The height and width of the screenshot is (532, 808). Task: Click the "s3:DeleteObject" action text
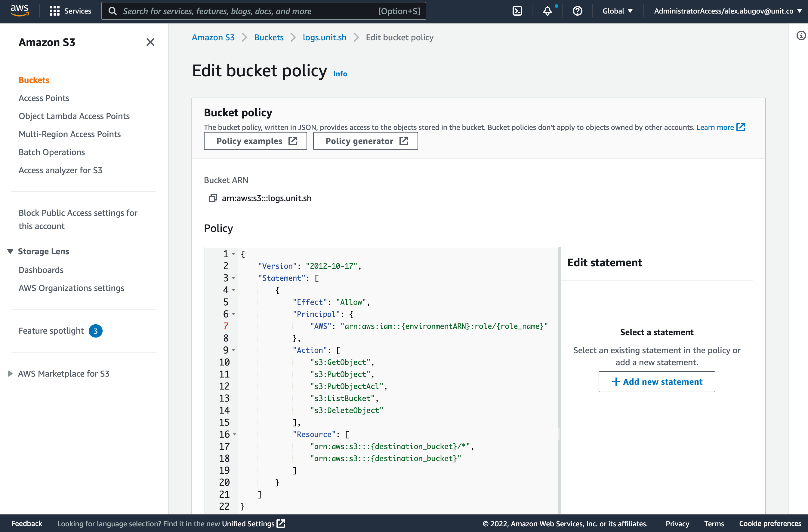click(x=346, y=410)
